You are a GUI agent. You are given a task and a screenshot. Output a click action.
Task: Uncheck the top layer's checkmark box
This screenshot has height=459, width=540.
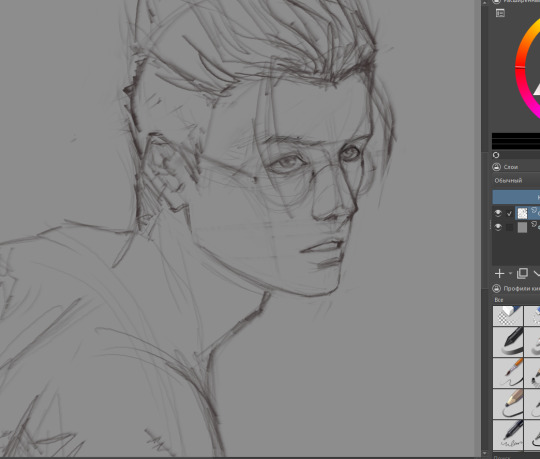coord(509,213)
